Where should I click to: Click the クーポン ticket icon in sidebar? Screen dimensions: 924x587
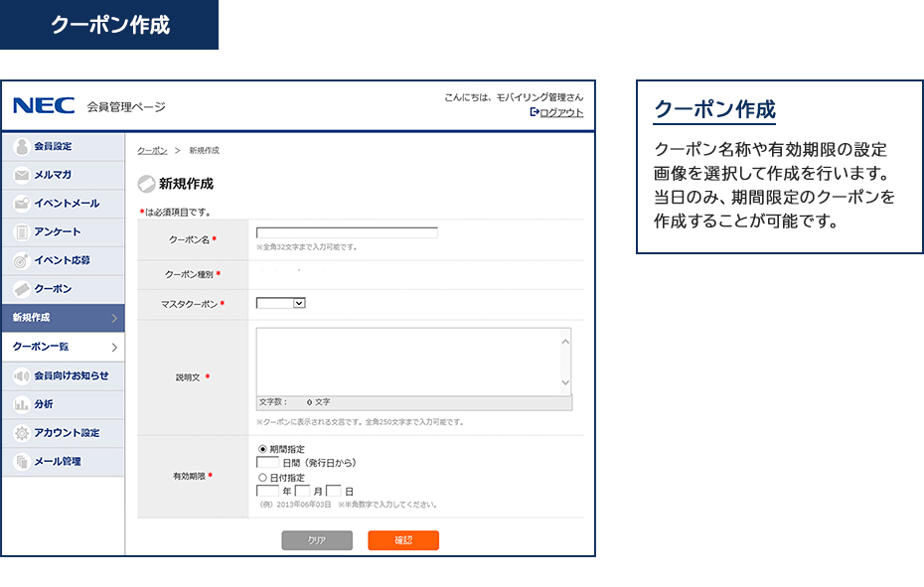point(22,289)
